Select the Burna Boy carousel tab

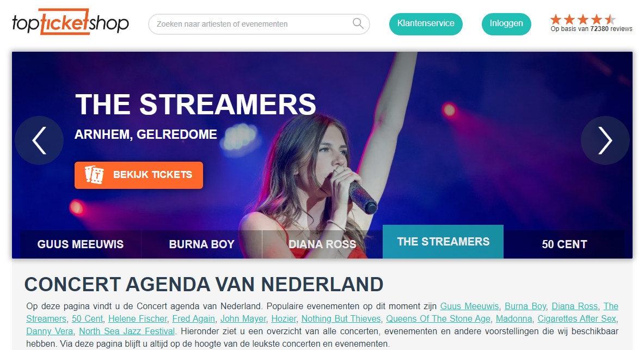pyautogui.click(x=201, y=244)
